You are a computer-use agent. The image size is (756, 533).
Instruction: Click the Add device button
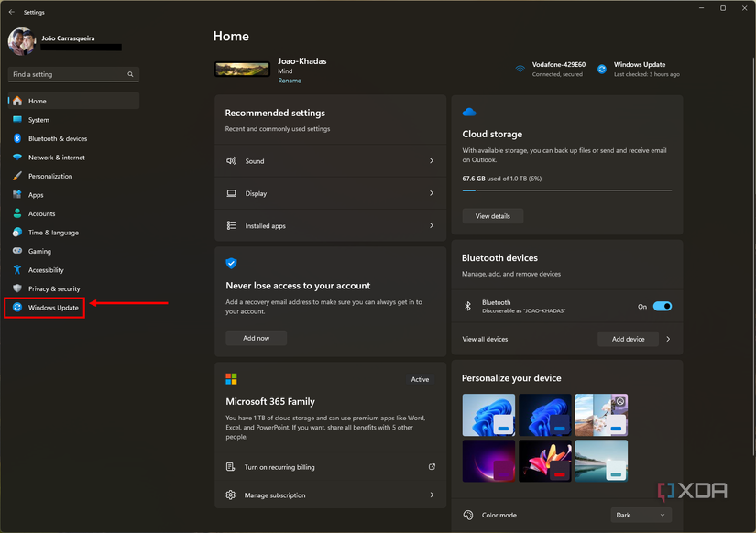tap(629, 339)
